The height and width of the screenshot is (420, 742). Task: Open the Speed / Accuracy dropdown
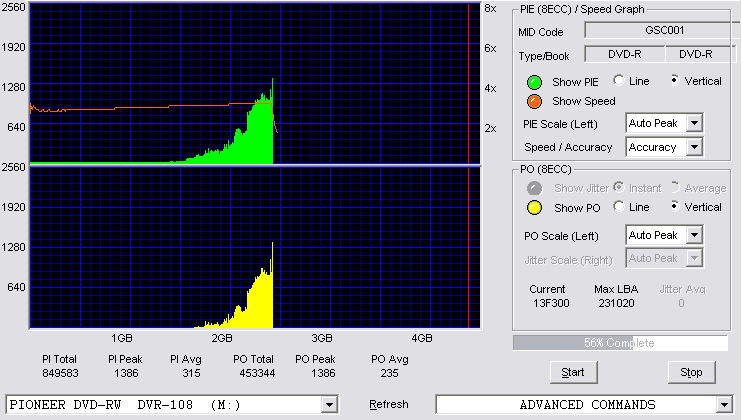pyautogui.click(x=694, y=147)
